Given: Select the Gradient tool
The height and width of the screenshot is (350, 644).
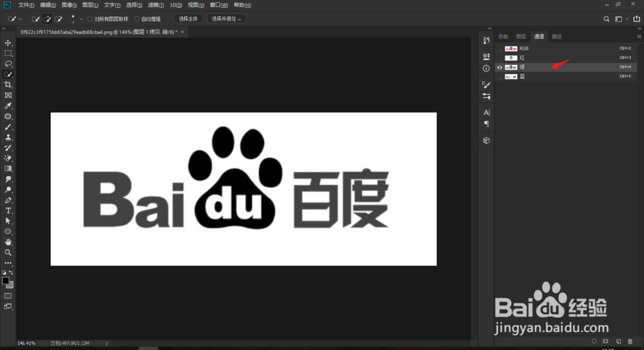Looking at the screenshot, I should click(x=8, y=169).
